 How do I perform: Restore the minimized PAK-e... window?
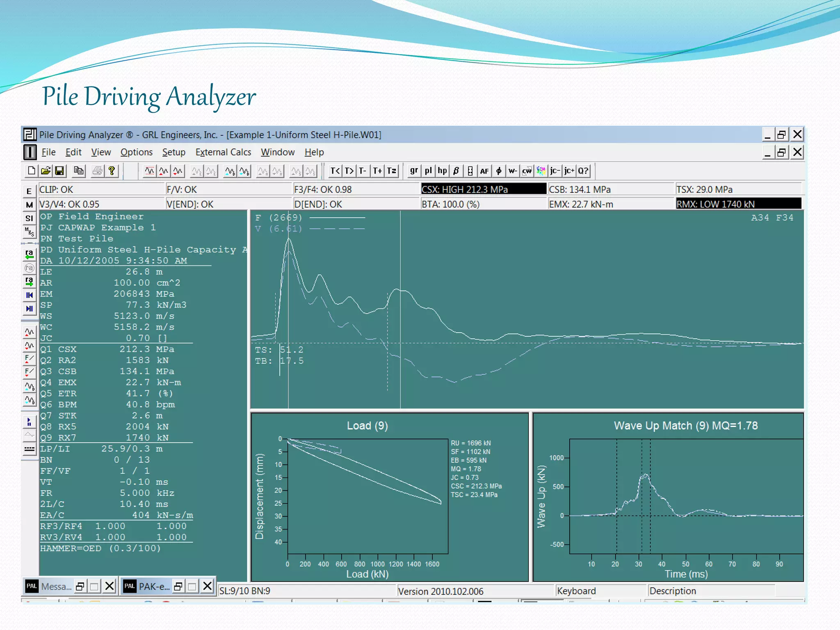178,586
